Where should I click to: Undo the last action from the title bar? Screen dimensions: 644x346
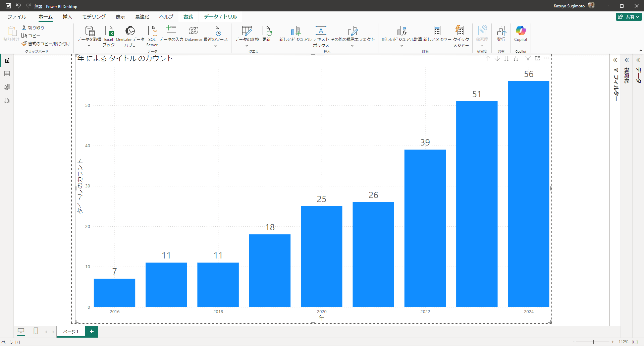[18, 6]
